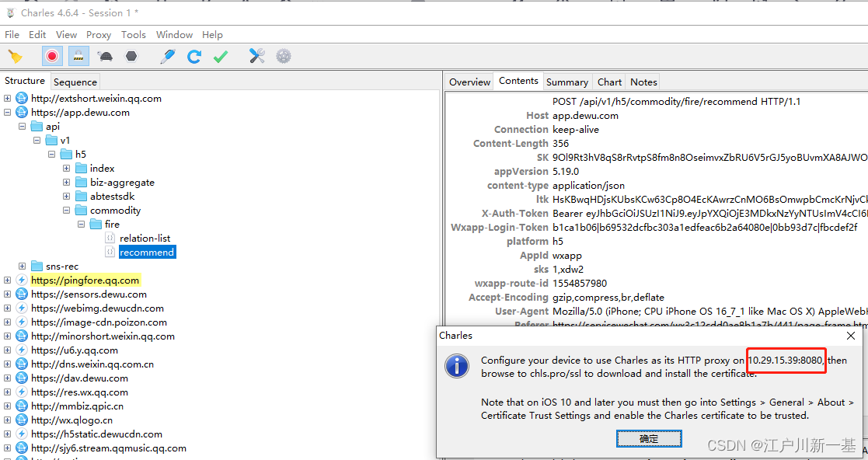Collapse the https://app.dewu.com node
This screenshot has width=868, height=460.
[7, 113]
